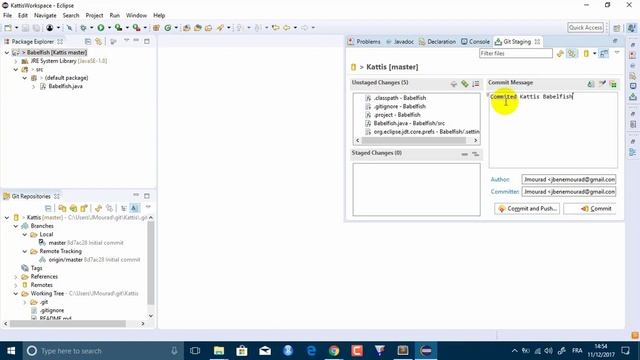Click Unstage selected icon in Staged Changes

(x=464, y=154)
